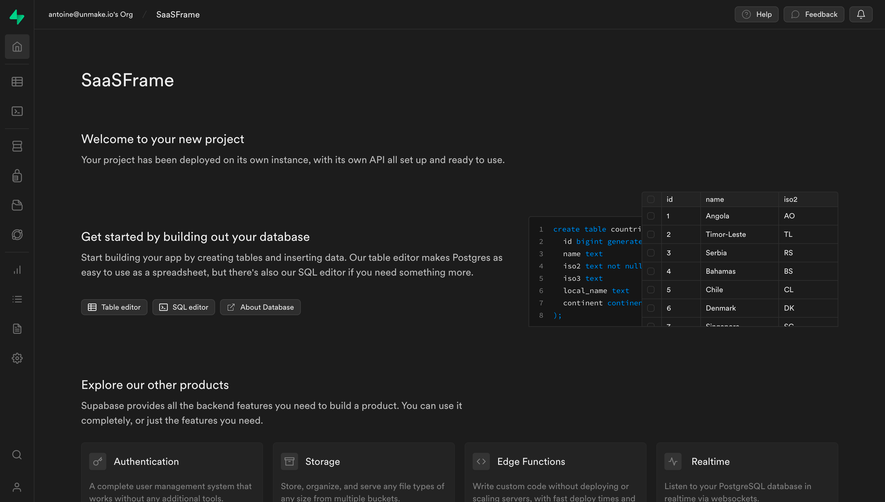This screenshot has height=502, width=885.
Task: Click the Supabase lightning bolt logo
Action: point(17,17)
